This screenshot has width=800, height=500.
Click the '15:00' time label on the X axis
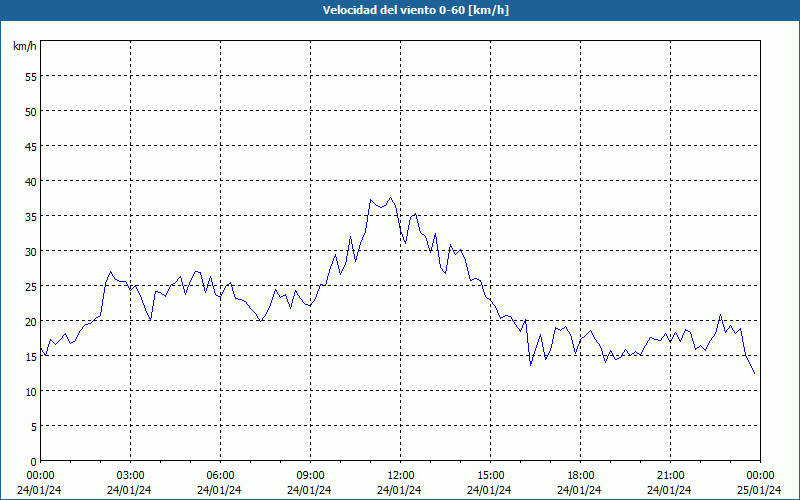(x=490, y=476)
